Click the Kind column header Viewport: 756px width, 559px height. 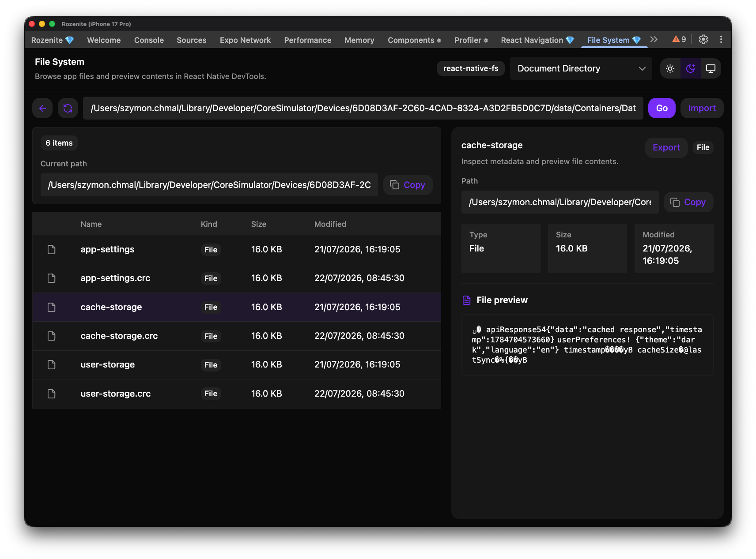point(209,224)
